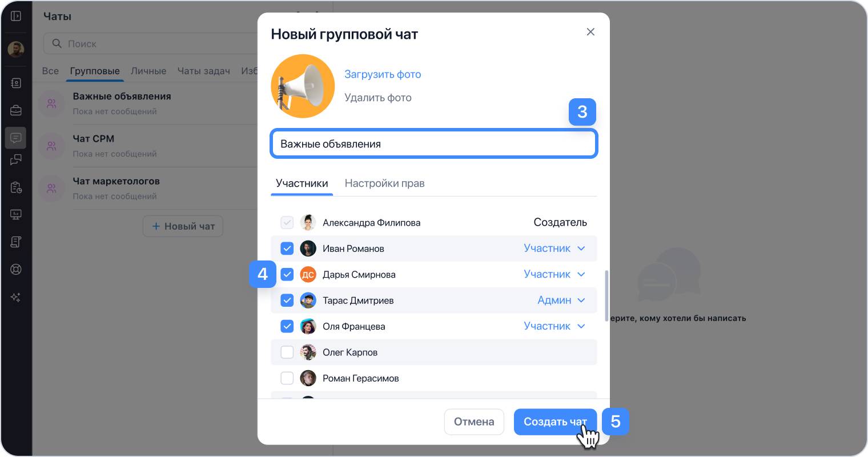Toggle the sidebar panel expand icon
The image size is (868, 457).
(x=16, y=17)
